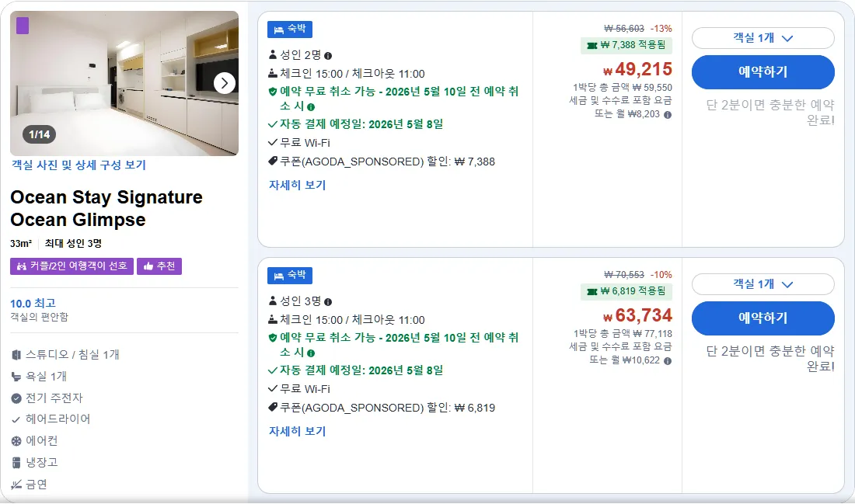Click the 냉장고 amenity row
Image resolution: width=855 pixels, height=504 pixels.
point(35,463)
